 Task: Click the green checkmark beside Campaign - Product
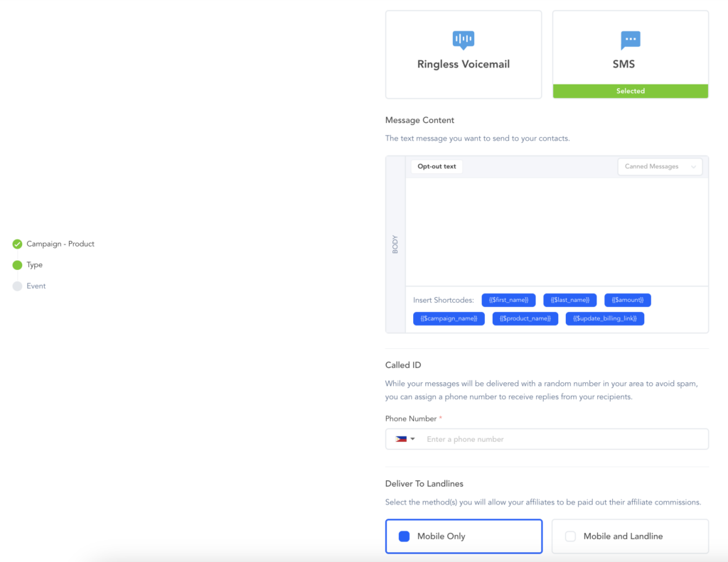pos(17,244)
